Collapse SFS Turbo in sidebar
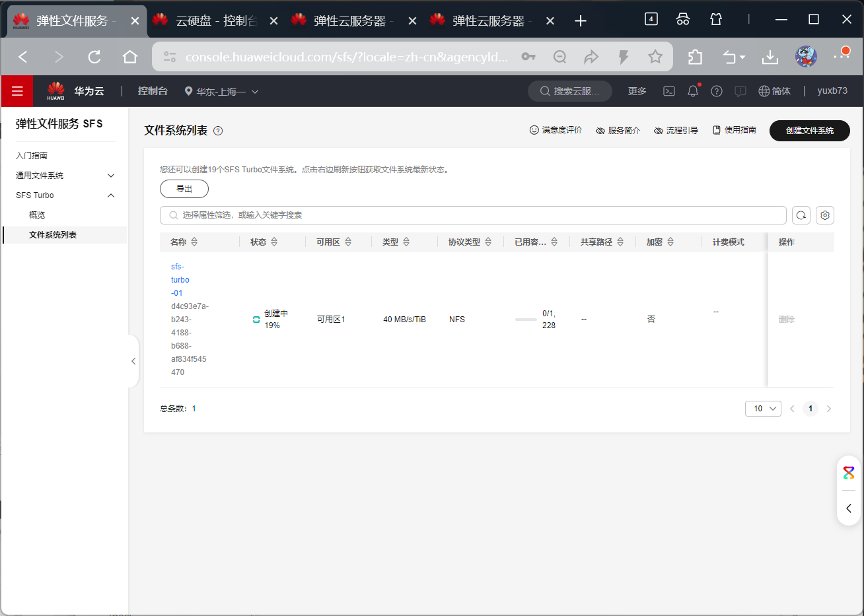Image resolution: width=864 pixels, height=616 pixels. (111, 195)
